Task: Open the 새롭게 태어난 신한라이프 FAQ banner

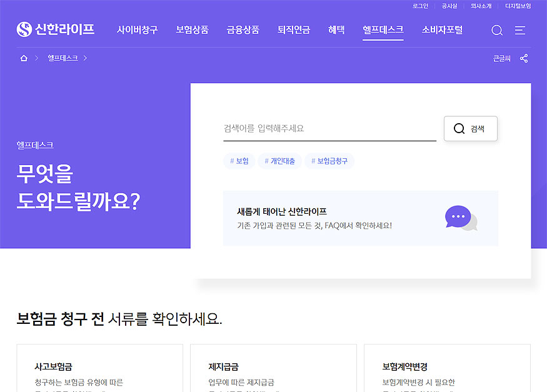Action: tap(360, 218)
